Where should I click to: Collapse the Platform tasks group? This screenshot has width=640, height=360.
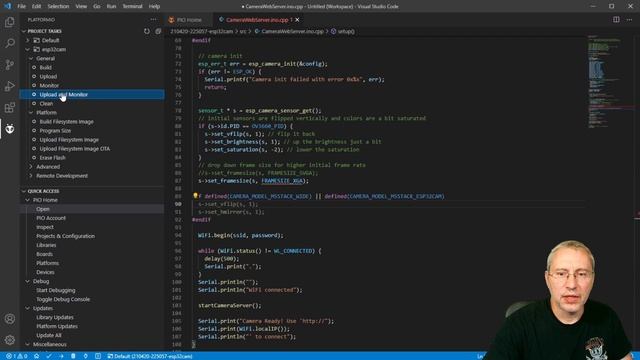(x=31, y=113)
